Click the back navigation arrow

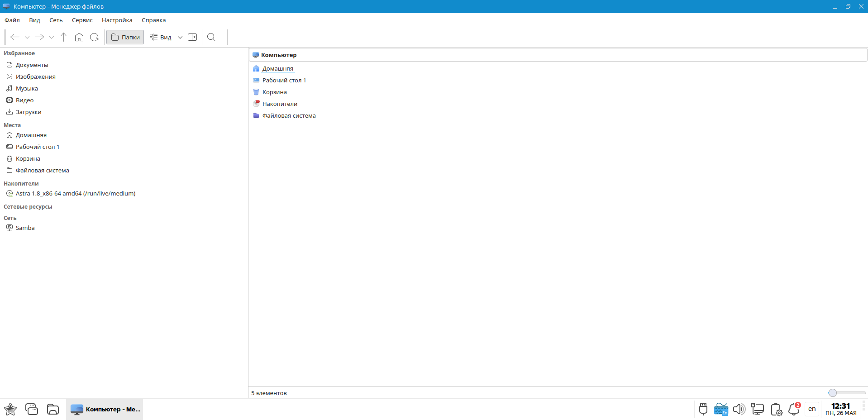(x=15, y=37)
